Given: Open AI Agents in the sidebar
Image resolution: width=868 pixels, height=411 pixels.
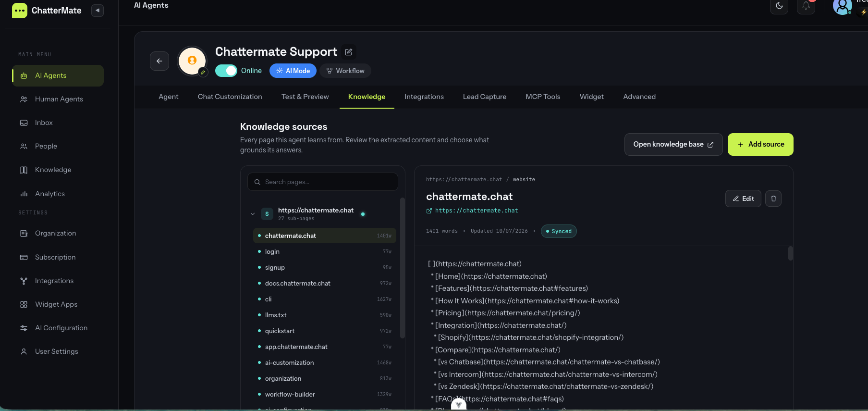Looking at the screenshot, I should click(58, 75).
